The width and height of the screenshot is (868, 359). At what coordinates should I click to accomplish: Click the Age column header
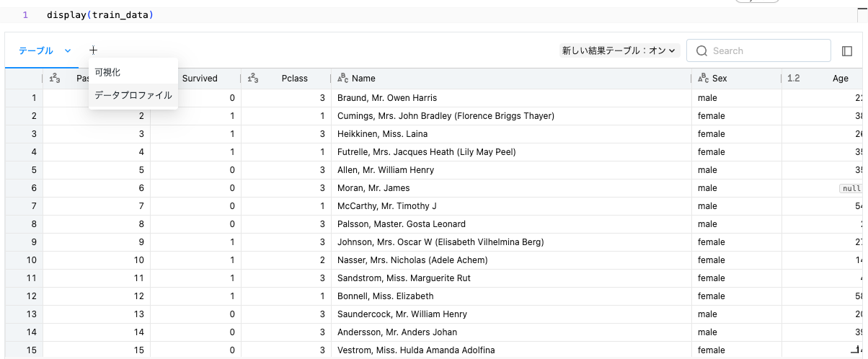point(824,78)
